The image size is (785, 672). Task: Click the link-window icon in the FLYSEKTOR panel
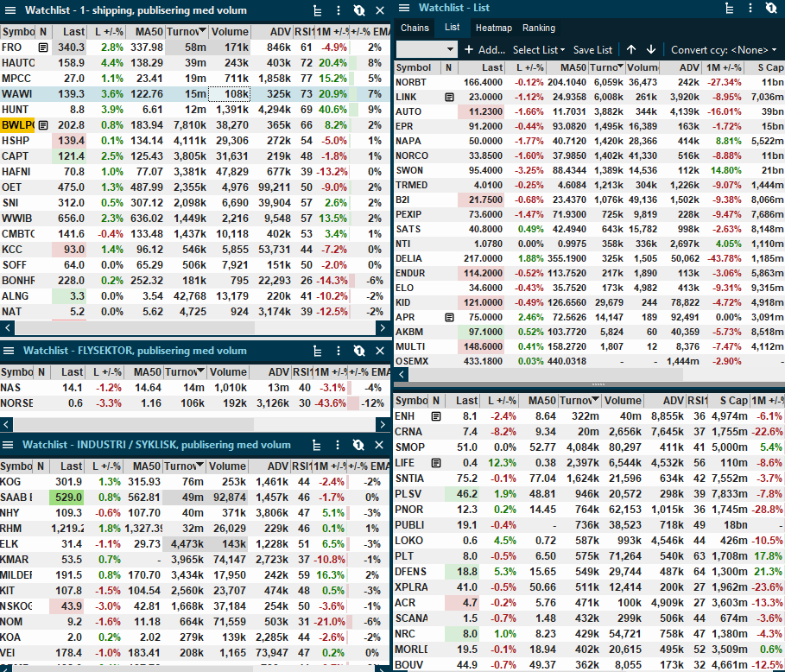359,351
